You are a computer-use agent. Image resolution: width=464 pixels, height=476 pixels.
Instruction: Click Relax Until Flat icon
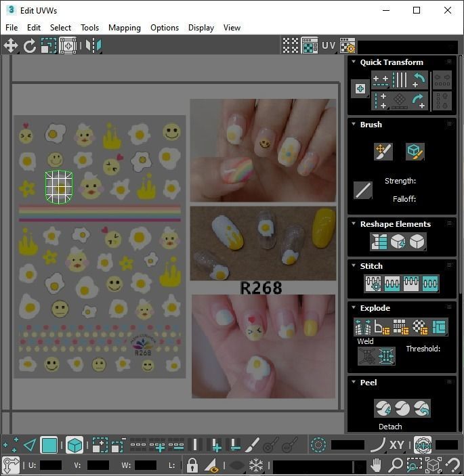(398, 242)
